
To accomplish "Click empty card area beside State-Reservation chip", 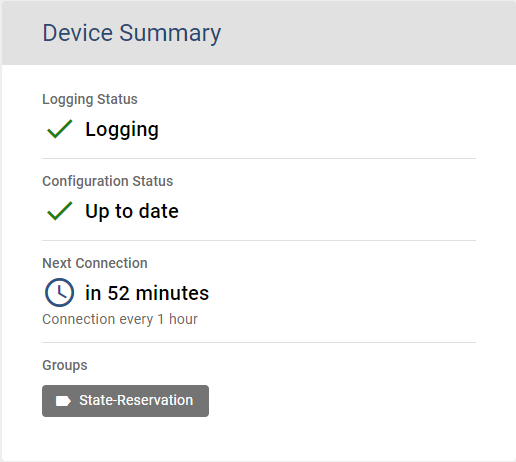I will coord(342,401).
